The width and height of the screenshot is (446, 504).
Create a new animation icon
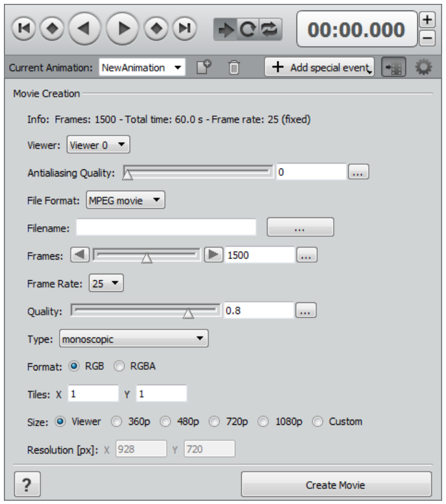(x=204, y=67)
